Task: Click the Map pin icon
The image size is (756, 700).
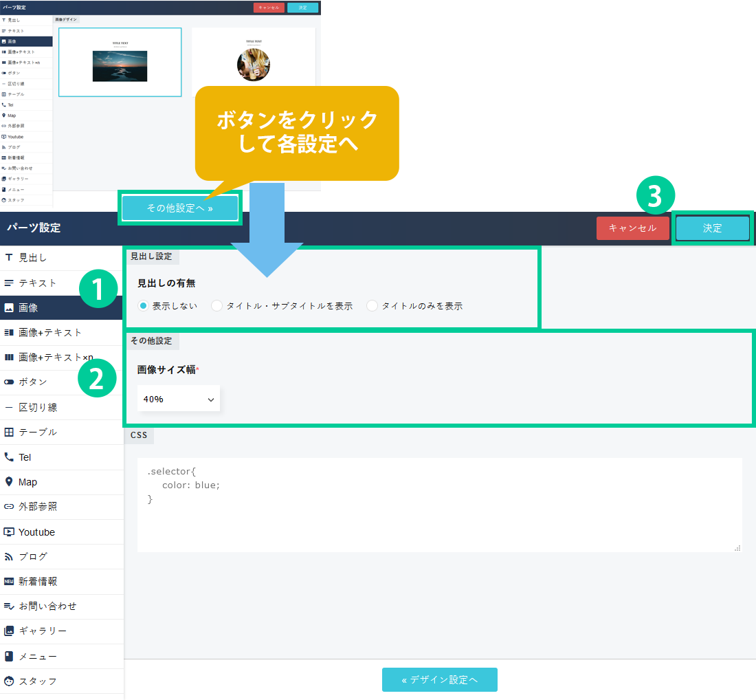Action: pos(9,482)
